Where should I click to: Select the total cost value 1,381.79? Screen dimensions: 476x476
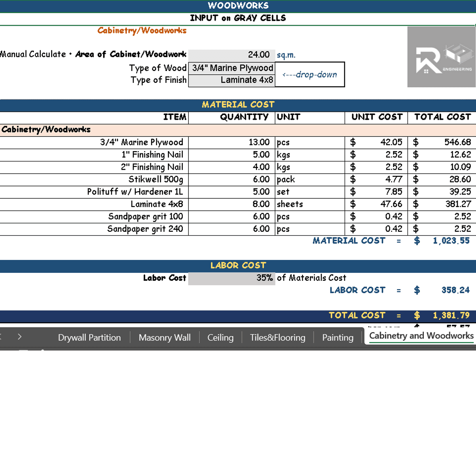[x=451, y=315]
